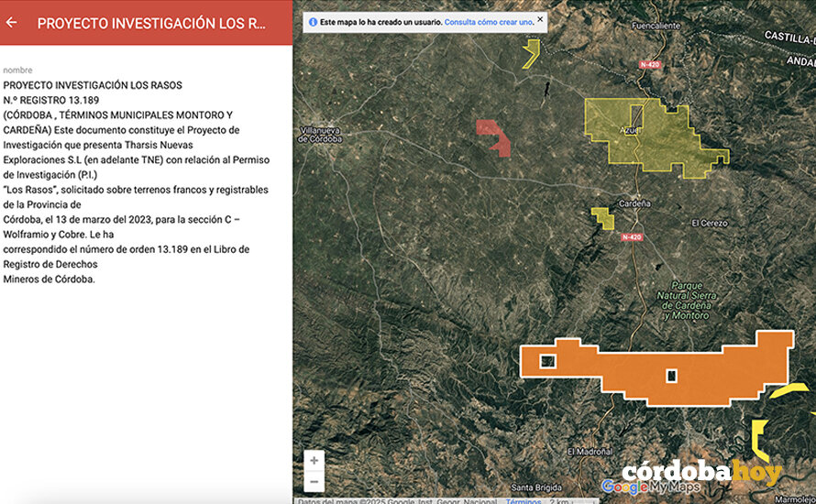Click the info icon in map notice
This screenshot has height=504, width=816.
tap(313, 22)
